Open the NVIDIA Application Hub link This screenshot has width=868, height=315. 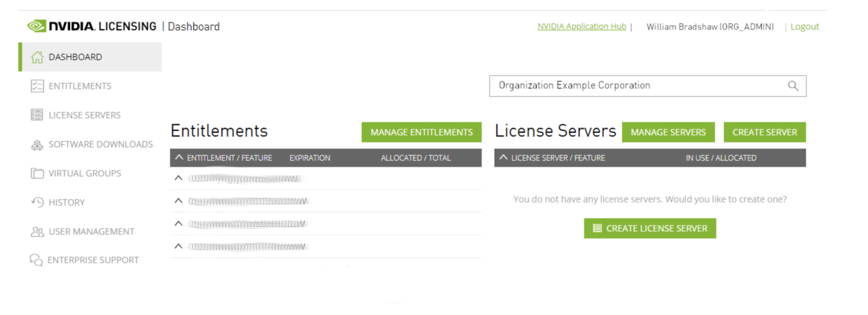[582, 27]
